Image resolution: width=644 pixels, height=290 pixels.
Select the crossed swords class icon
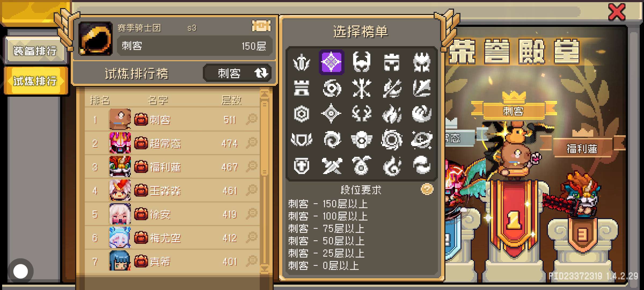[331, 165]
